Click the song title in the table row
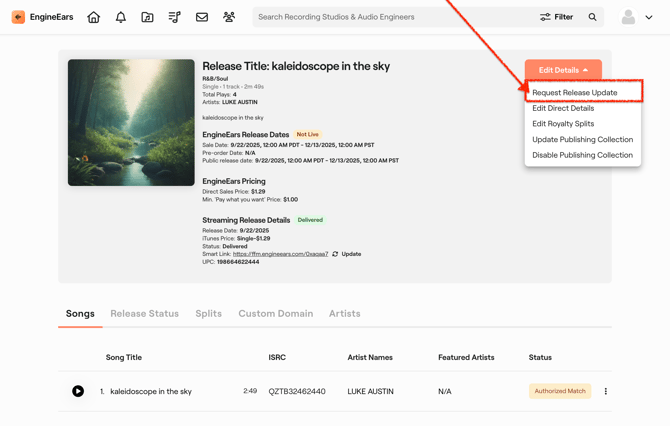This screenshot has width=670, height=426. tap(151, 391)
